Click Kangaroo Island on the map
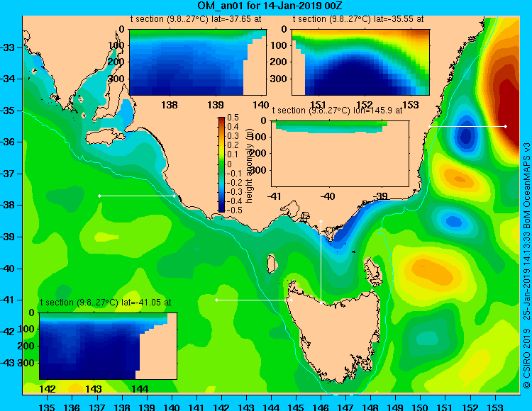This screenshot has height=411, width=532. [x=105, y=137]
